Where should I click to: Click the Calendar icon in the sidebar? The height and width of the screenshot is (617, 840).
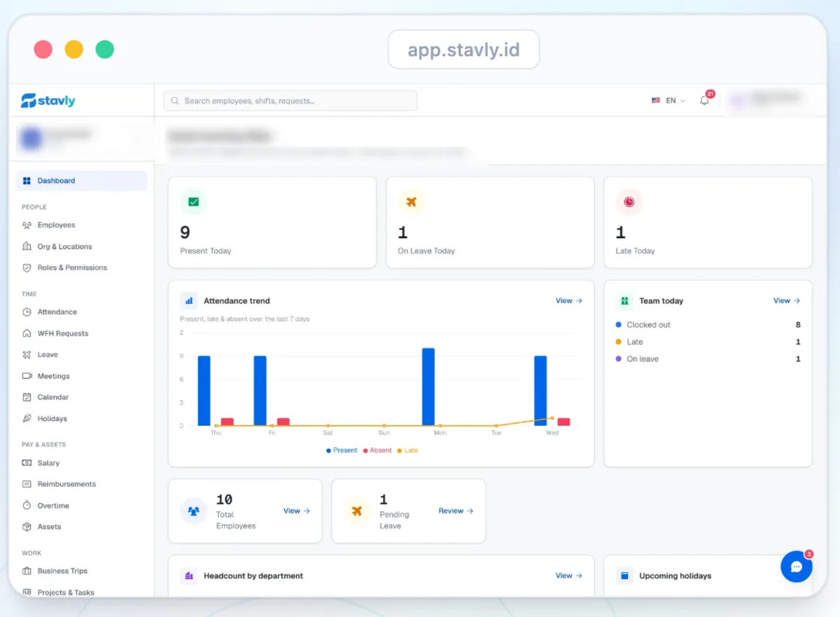pyautogui.click(x=27, y=397)
